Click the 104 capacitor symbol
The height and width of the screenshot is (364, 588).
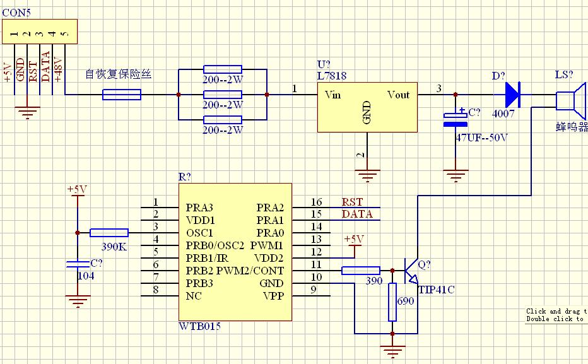[77, 266]
